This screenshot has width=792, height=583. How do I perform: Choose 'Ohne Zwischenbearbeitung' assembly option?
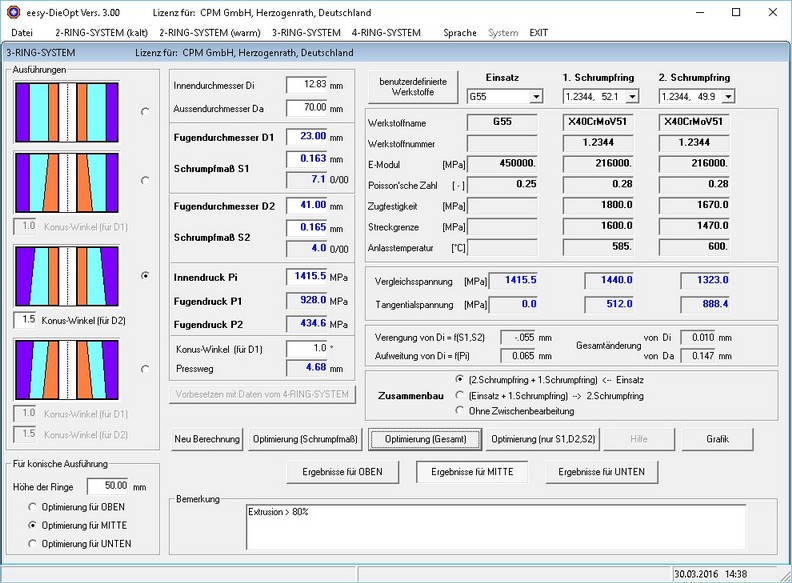pyautogui.click(x=459, y=410)
